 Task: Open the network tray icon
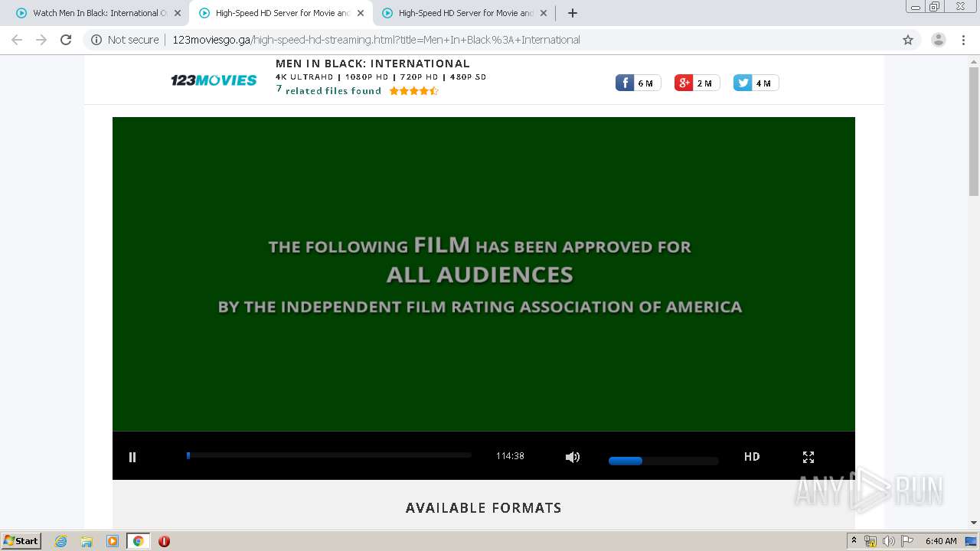(x=871, y=541)
